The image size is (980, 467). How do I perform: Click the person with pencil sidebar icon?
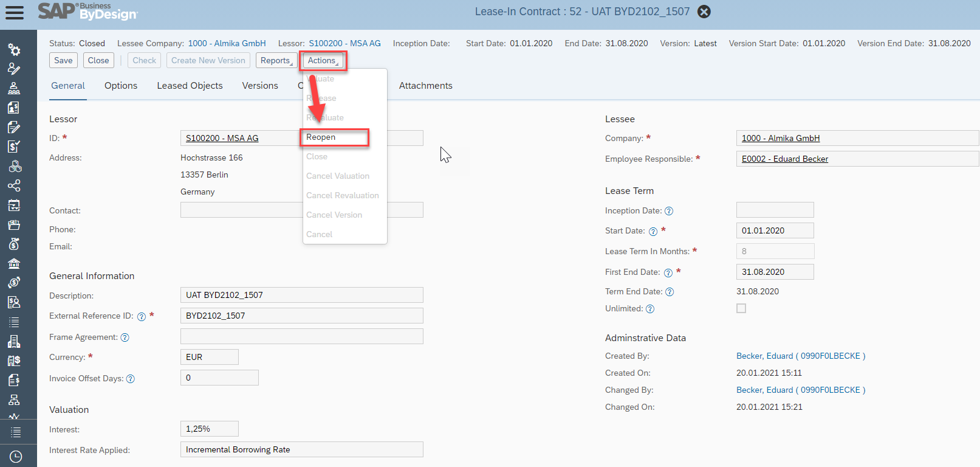click(x=14, y=69)
